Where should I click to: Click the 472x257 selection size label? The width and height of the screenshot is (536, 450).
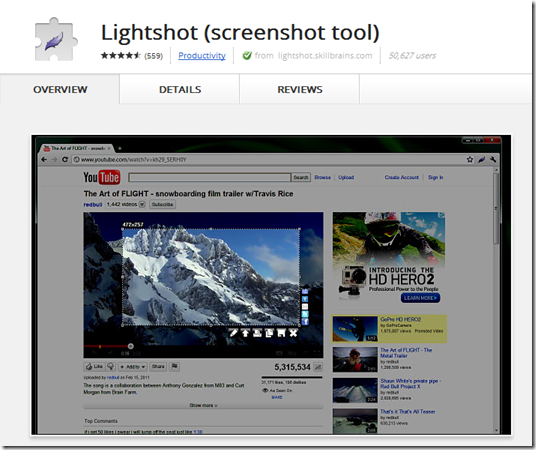(x=133, y=224)
